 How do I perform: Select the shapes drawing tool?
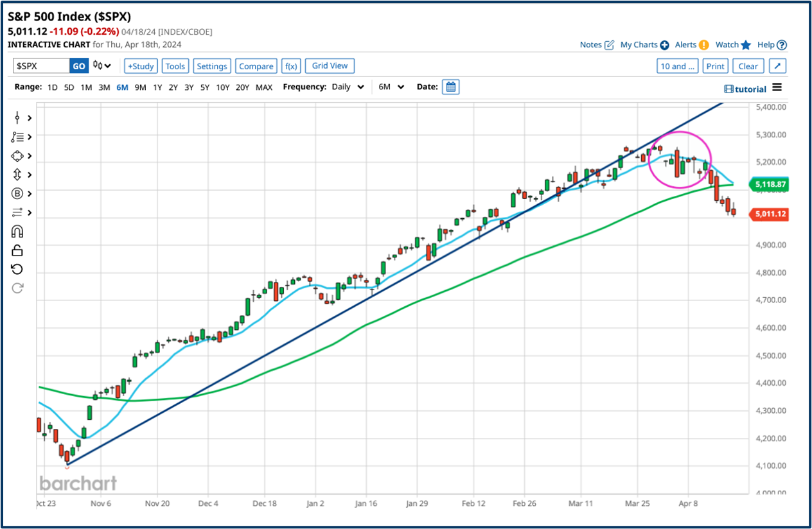[17, 155]
